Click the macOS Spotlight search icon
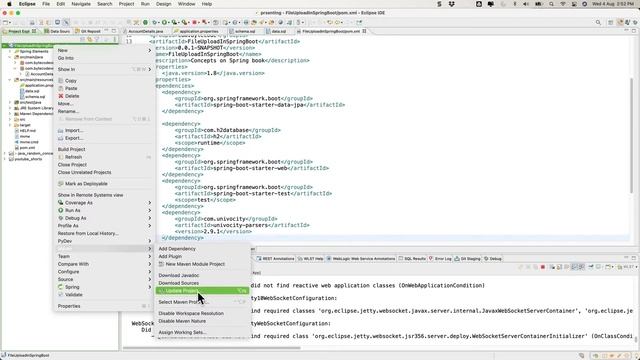Viewport: 640px width, 360px height. (x=551, y=4)
